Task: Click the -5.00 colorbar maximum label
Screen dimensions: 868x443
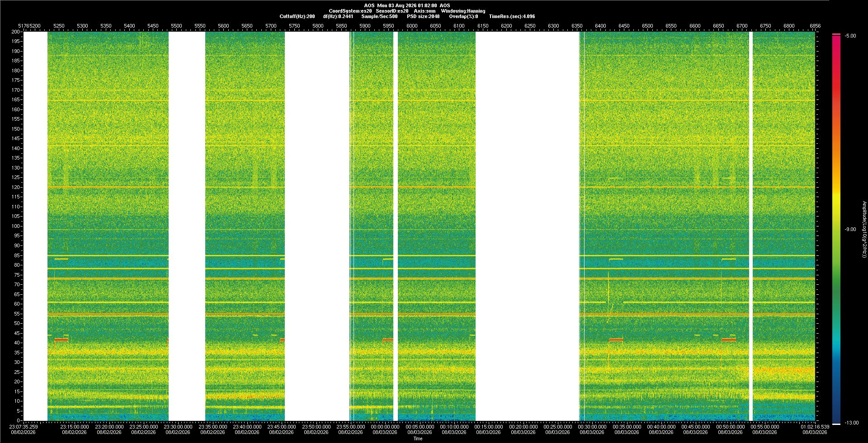Action: click(x=850, y=36)
